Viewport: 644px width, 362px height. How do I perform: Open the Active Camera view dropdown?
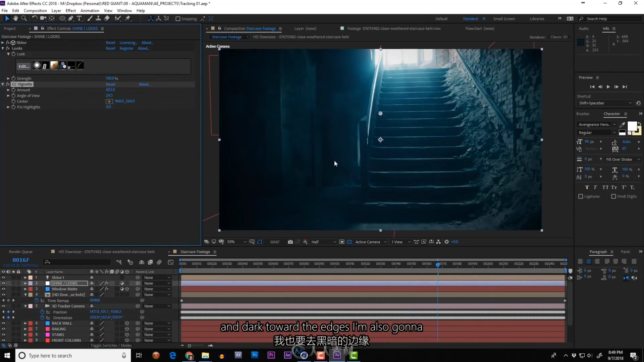point(371,242)
